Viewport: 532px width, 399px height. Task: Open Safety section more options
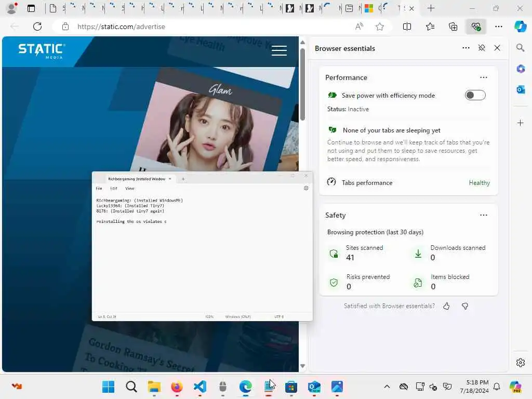(484, 215)
